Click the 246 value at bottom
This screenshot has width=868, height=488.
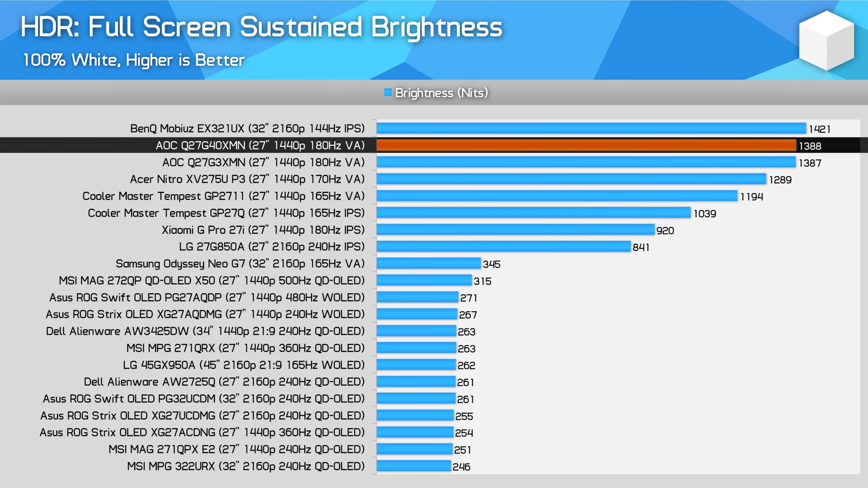click(461, 467)
